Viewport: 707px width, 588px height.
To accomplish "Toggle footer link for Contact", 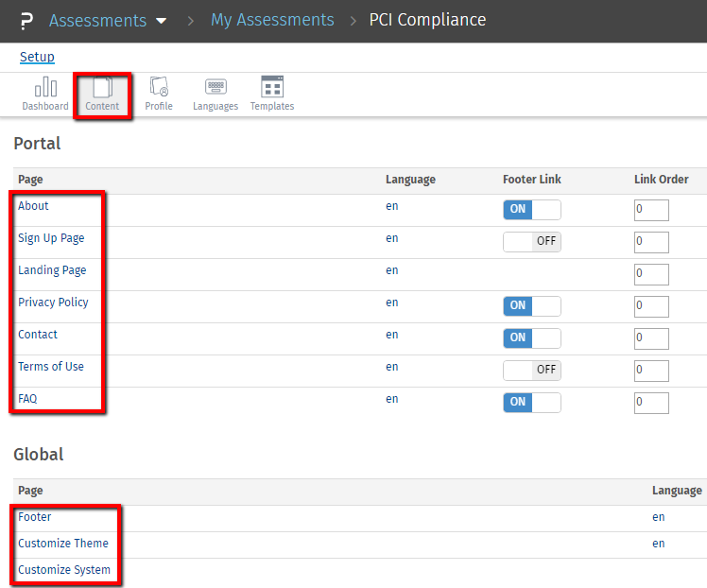I will (x=532, y=338).
